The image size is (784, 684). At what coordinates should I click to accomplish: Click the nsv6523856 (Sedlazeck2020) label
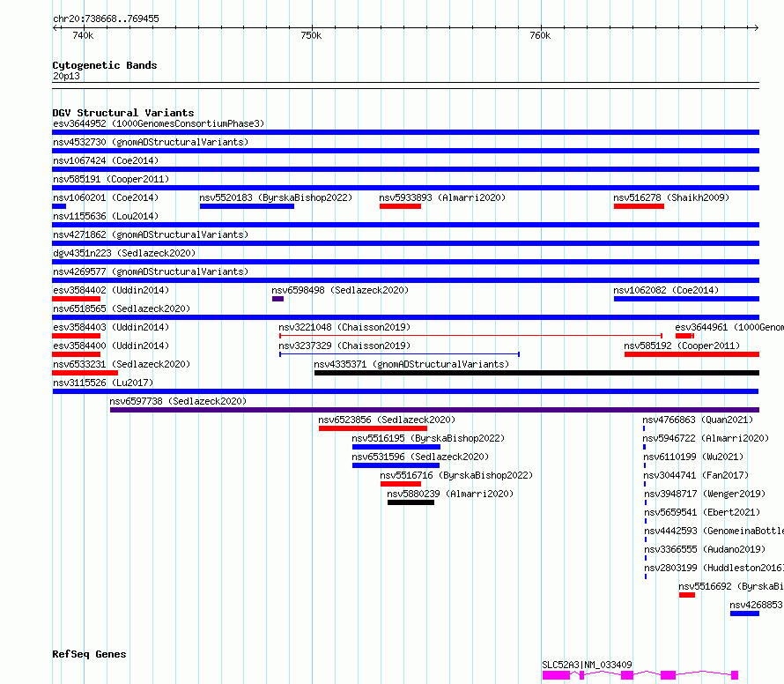point(387,420)
